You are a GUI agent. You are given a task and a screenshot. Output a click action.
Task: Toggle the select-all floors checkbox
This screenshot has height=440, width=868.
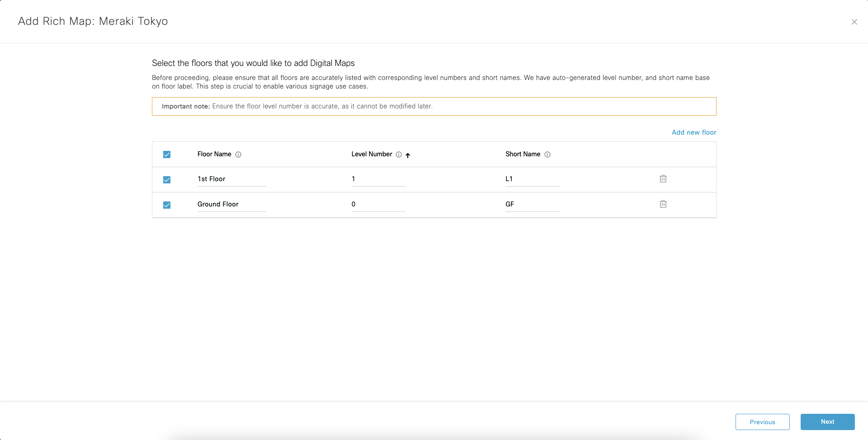[x=167, y=154]
